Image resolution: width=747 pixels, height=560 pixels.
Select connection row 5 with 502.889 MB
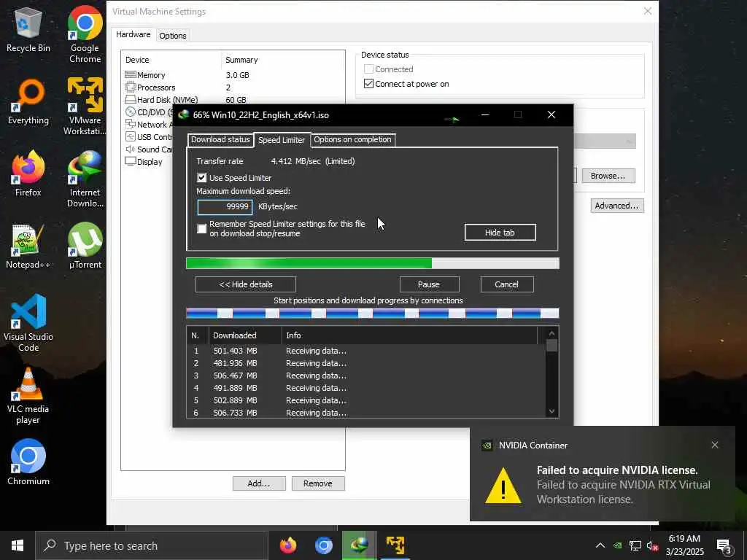point(366,400)
